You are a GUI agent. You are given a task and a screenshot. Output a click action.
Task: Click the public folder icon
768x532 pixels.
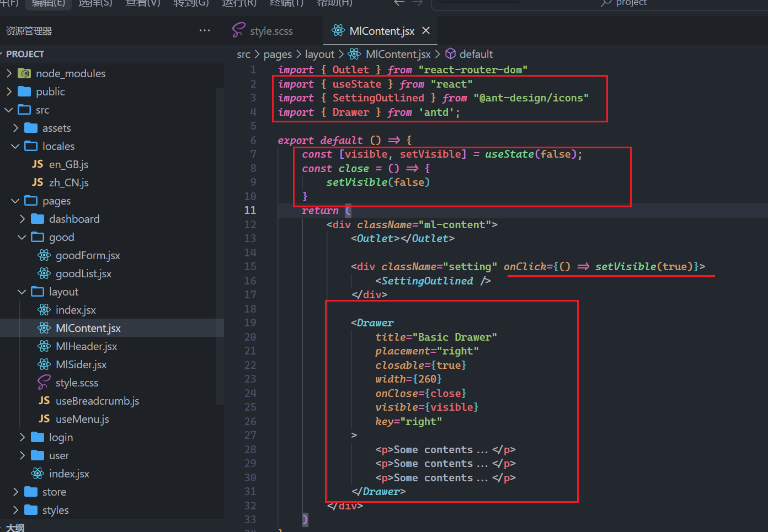point(24,91)
